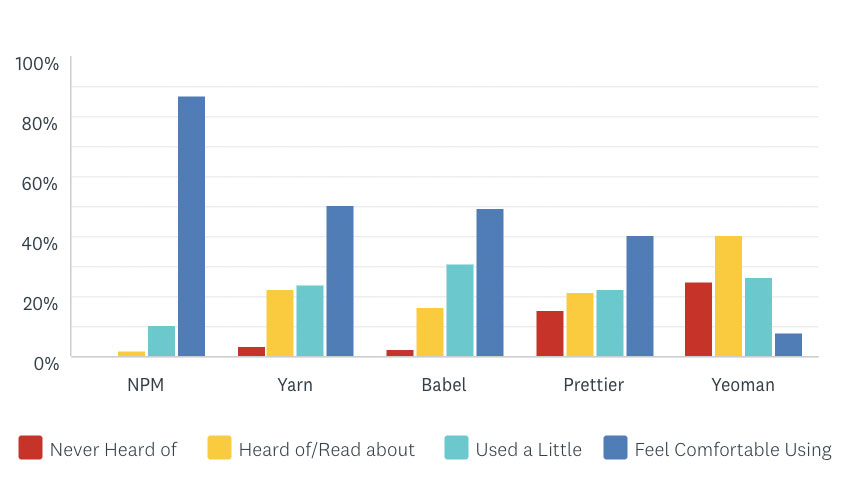Click the red Never Heard of legend swatch
Viewport: 850px width, 500px height.
pyautogui.click(x=30, y=449)
